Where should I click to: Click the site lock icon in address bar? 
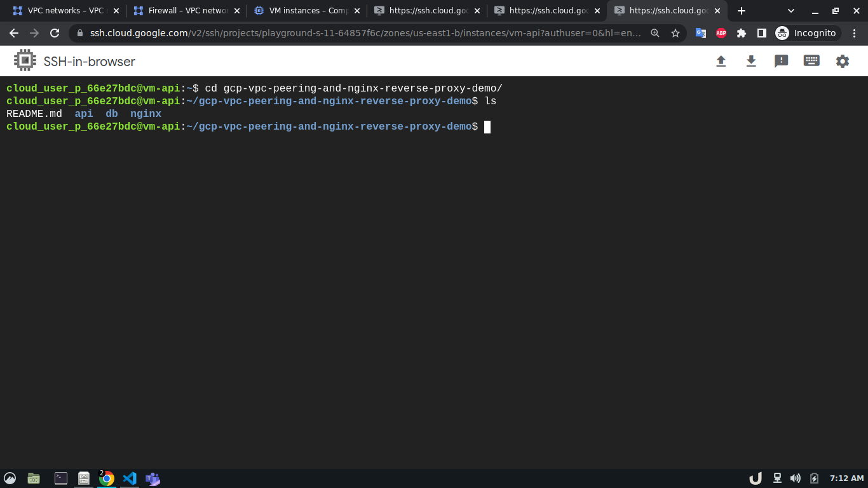80,33
